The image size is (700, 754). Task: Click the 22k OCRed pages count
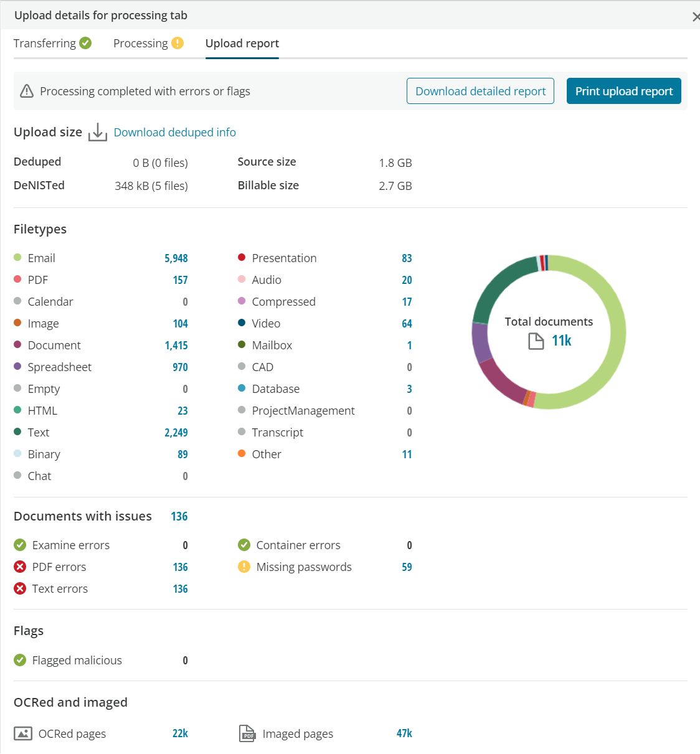tap(180, 733)
